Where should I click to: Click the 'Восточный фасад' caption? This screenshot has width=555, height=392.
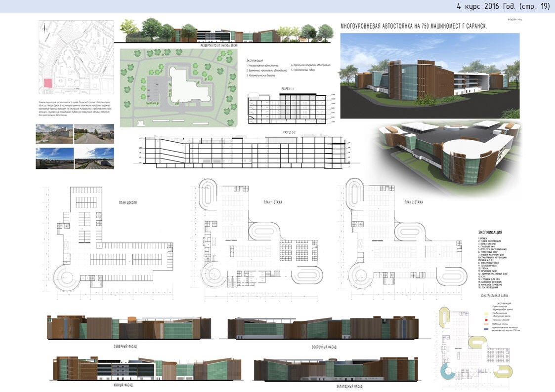(x=324, y=347)
